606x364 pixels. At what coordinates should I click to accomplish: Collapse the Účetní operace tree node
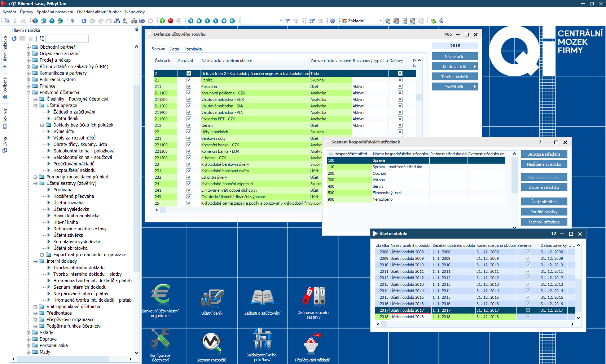(x=35, y=106)
